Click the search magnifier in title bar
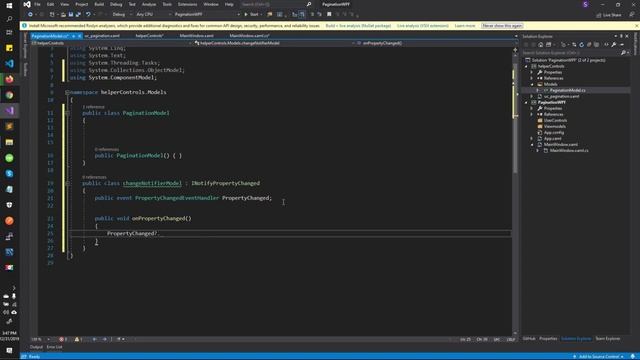The height and width of the screenshot is (360, 640). coord(309,4)
